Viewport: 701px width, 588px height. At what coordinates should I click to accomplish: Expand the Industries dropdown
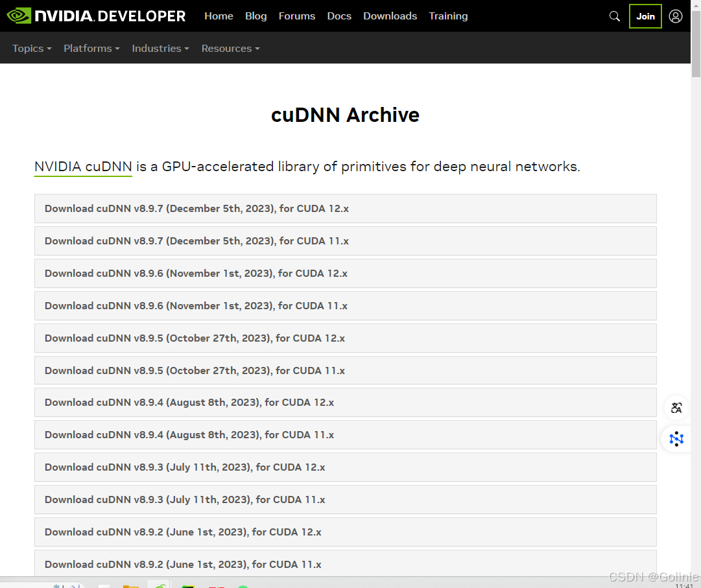(160, 48)
